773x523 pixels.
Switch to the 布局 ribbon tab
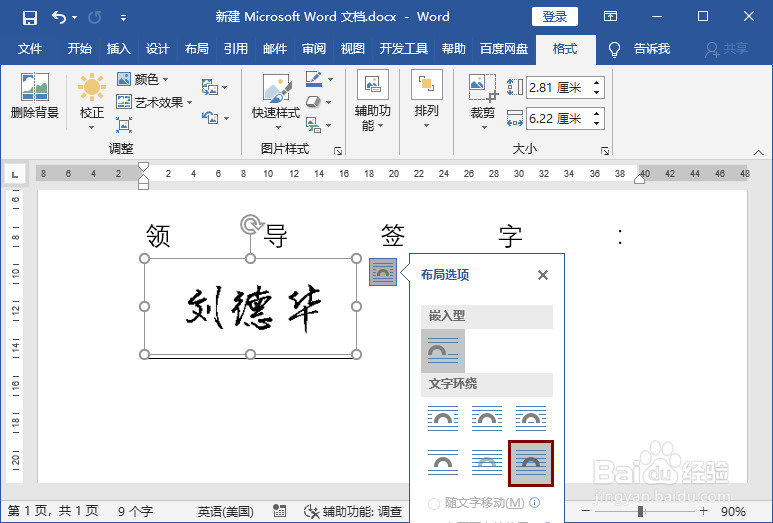pos(196,49)
